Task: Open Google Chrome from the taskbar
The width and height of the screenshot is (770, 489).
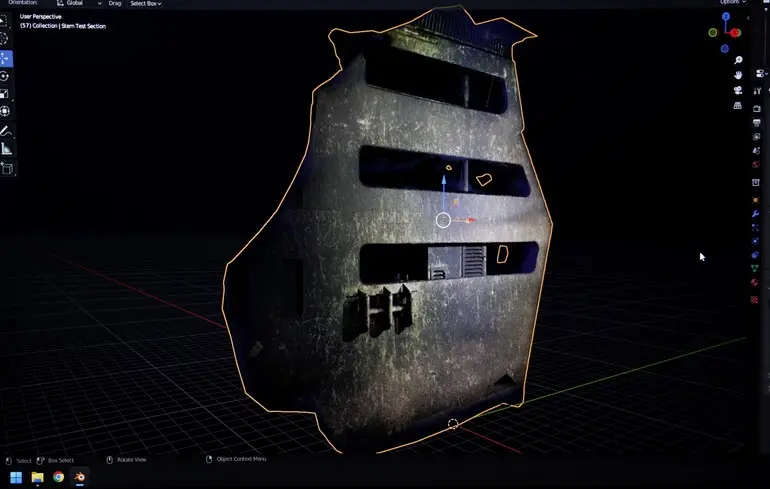Action: 59,477
